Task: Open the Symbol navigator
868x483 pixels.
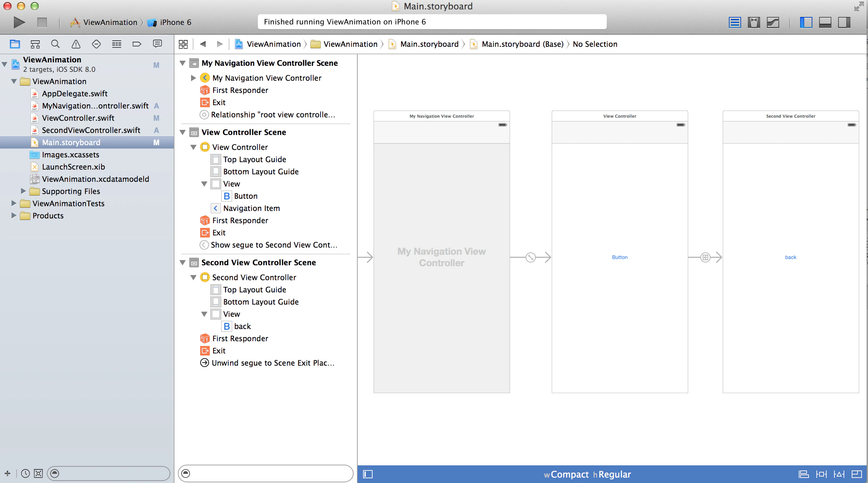Action: 35,44
